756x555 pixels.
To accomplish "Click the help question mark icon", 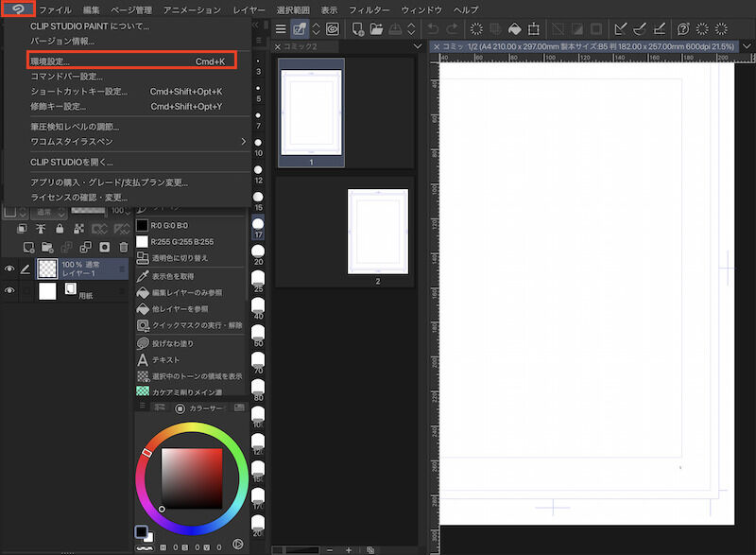I will point(682,29).
